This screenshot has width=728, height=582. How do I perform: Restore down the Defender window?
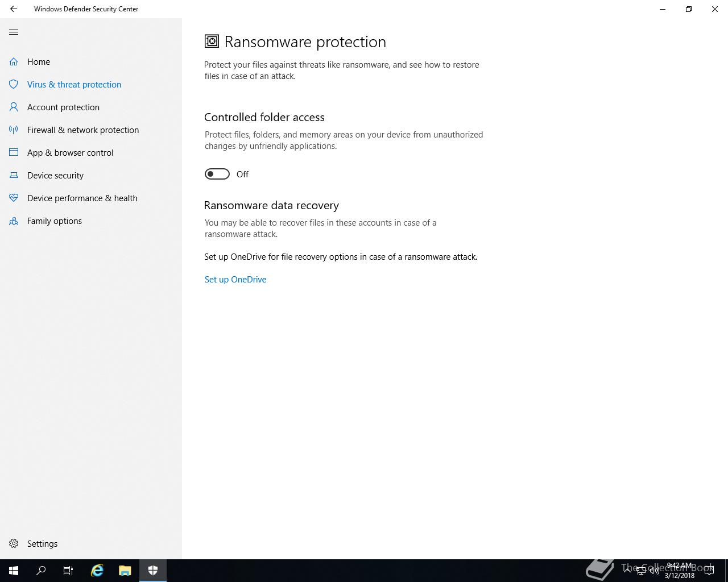689,9
